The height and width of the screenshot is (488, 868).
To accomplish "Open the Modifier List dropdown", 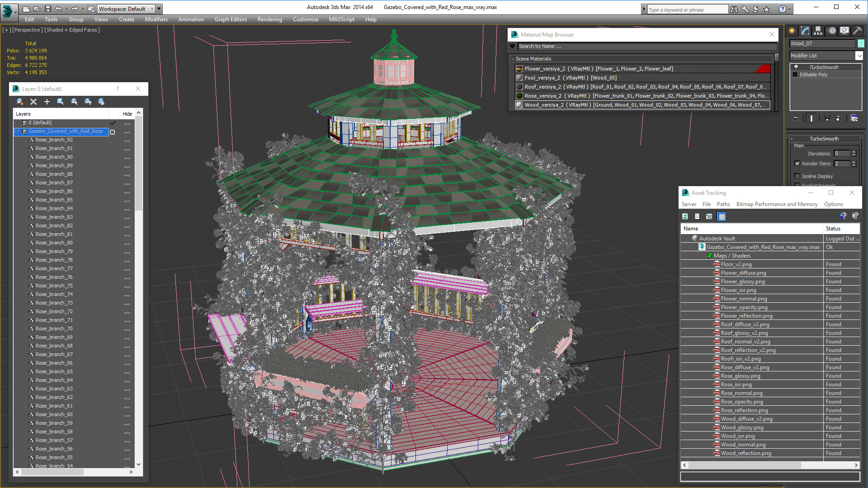I will point(859,56).
